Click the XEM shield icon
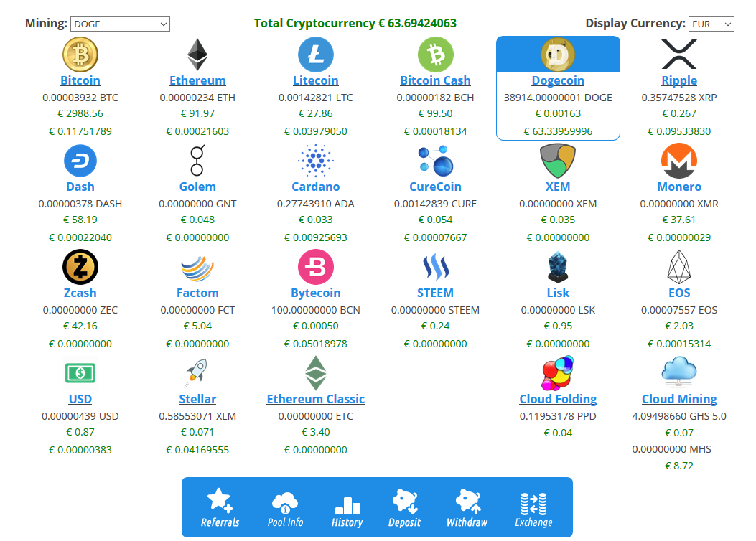 pos(558,161)
